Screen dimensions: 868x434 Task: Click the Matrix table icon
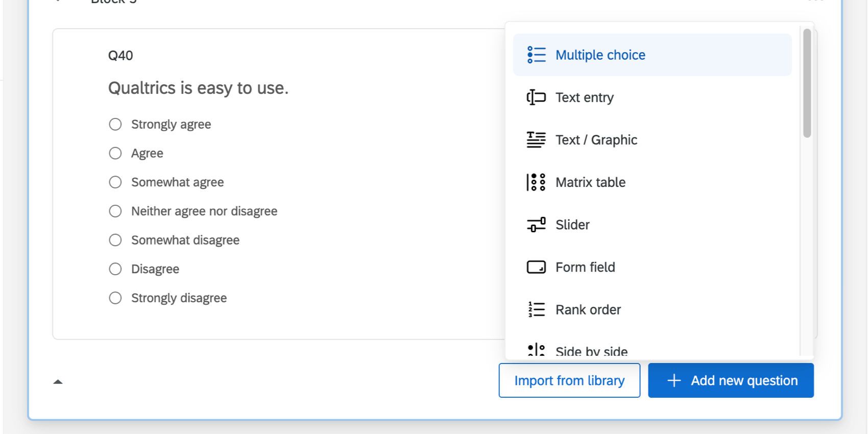(536, 182)
